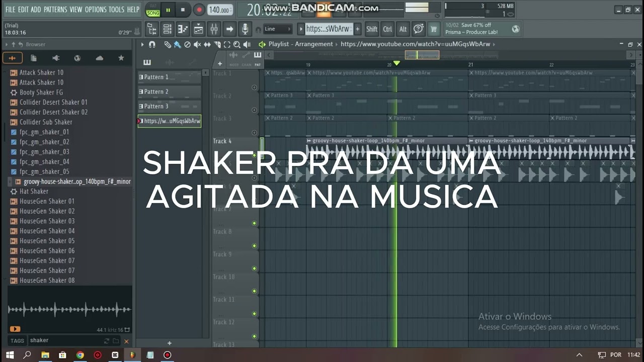Click the shopping cart icon
This screenshot has width=644, height=362.
click(x=433, y=29)
